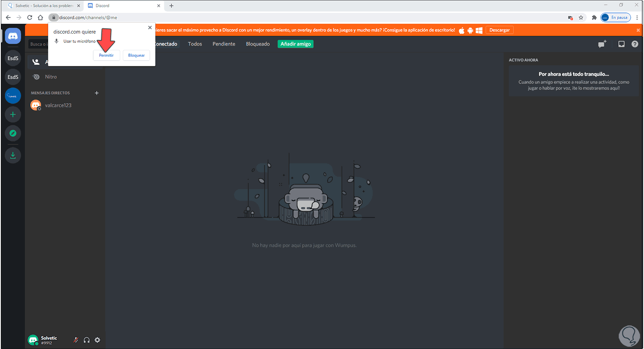Image resolution: width=644 pixels, height=349 pixels.
Task: Add a new server with the plus icon
Action: tap(13, 115)
